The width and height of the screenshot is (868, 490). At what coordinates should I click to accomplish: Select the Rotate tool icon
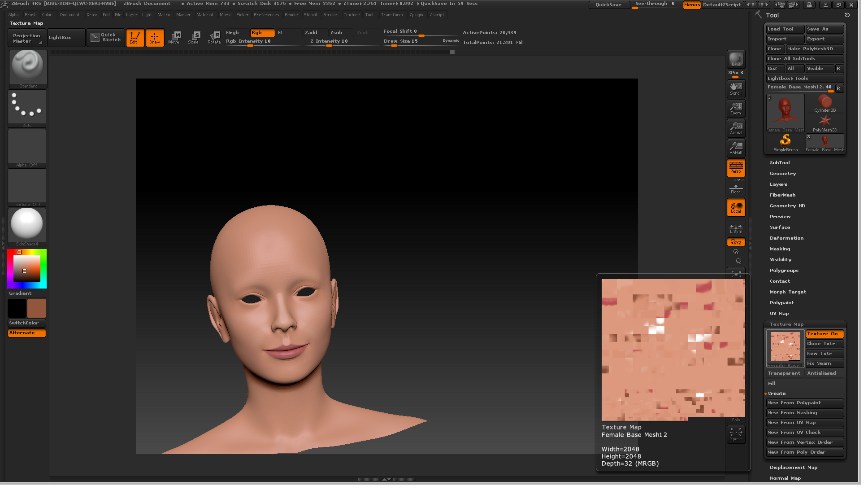214,37
